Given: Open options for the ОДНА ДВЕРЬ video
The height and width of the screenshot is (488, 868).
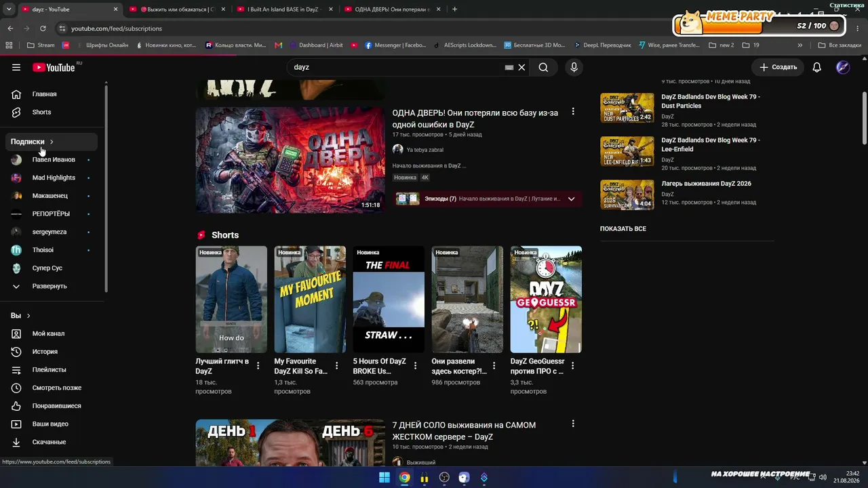Looking at the screenshot, I should tap(573, 112).
